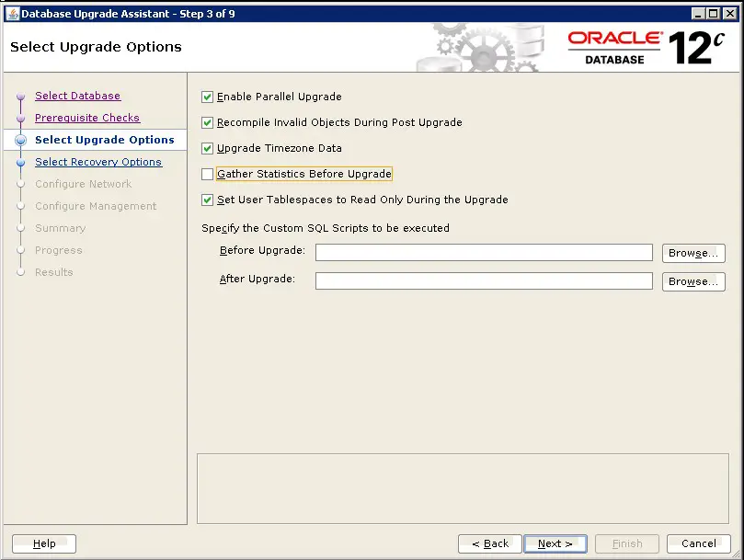Uncheck Enable Parallel Upgrade
Viewport: 744px width, 560px height.
207,97
